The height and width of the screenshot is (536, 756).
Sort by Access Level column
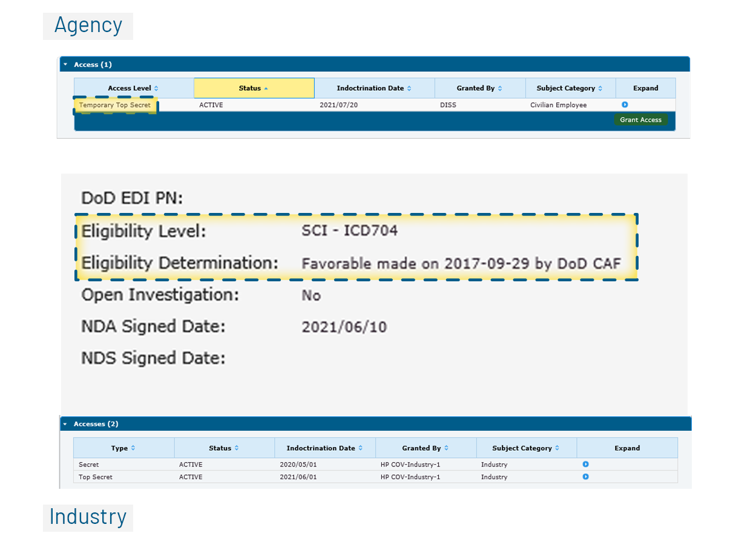pos(134,88)
